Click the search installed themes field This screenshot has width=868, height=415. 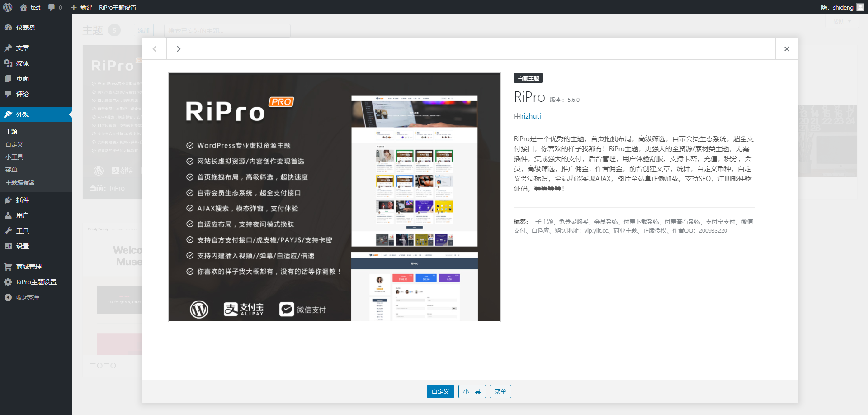tap(227, 30)
